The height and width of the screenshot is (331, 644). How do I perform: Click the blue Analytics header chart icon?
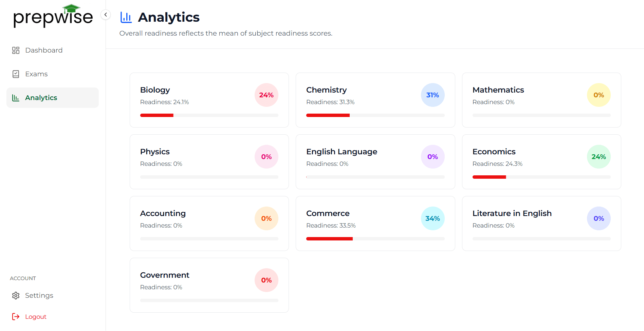pyautogui.click(x=126, y=17)
